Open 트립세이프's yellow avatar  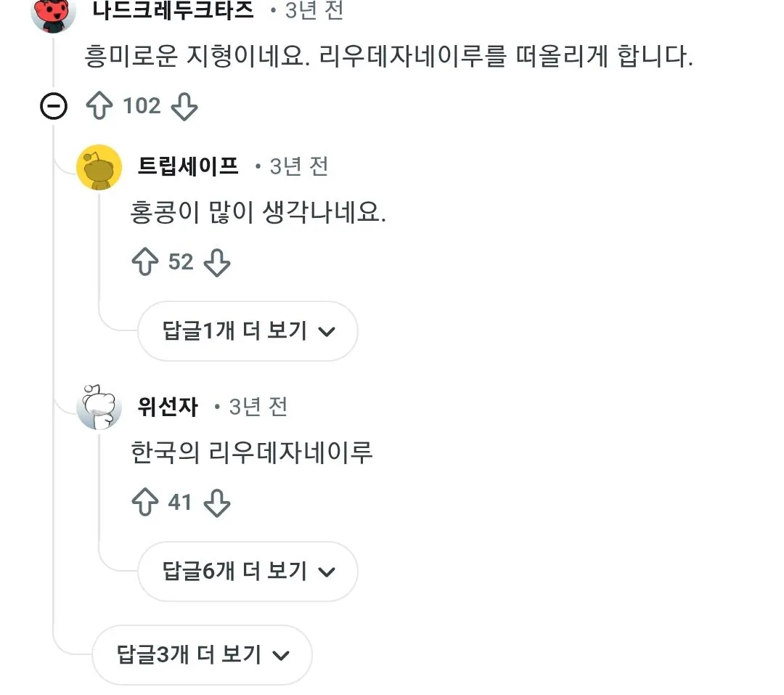[99, 167]
